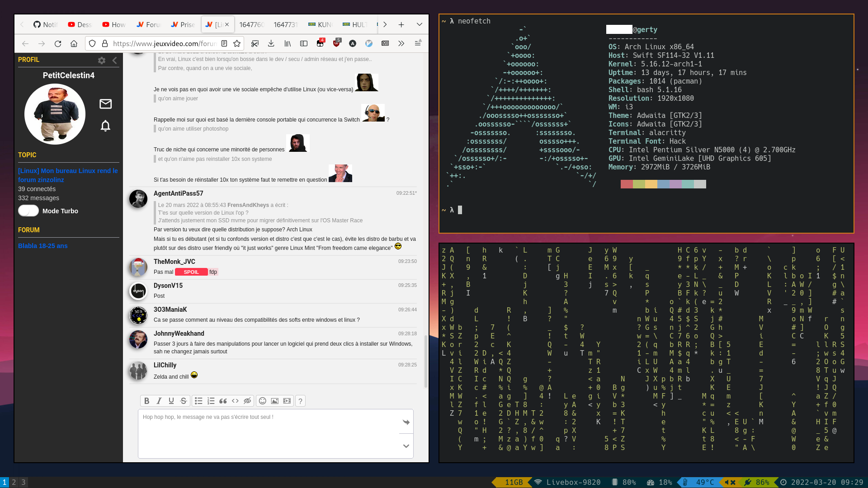This screenshot has width=868, height=488.
Task: Click the private messages envelope icon
Action: point(105,104)
